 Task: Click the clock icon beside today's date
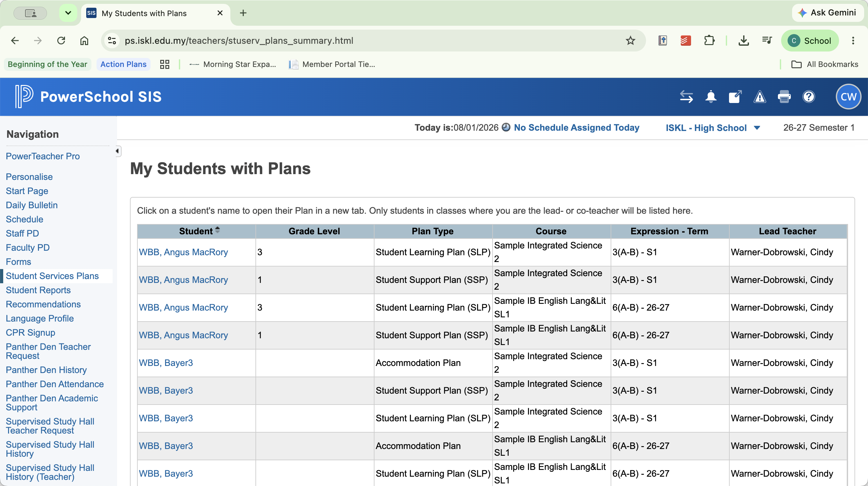[x=506, y=127]
